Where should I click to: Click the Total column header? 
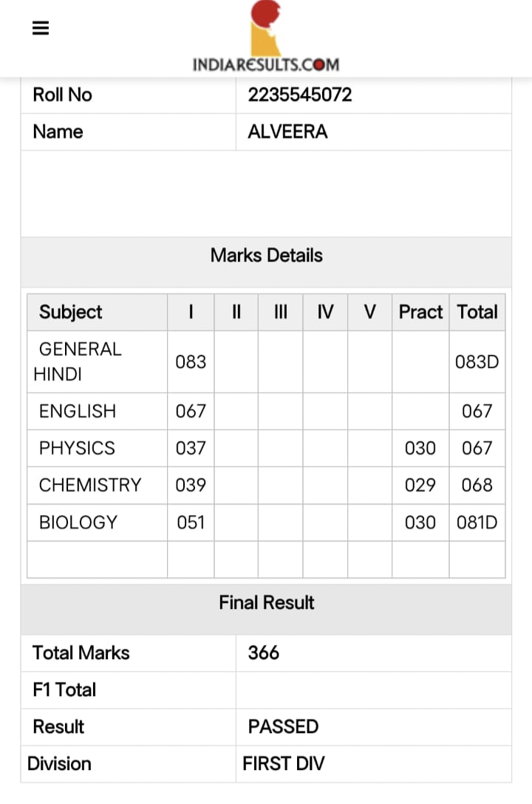click(x=477, y=312)
